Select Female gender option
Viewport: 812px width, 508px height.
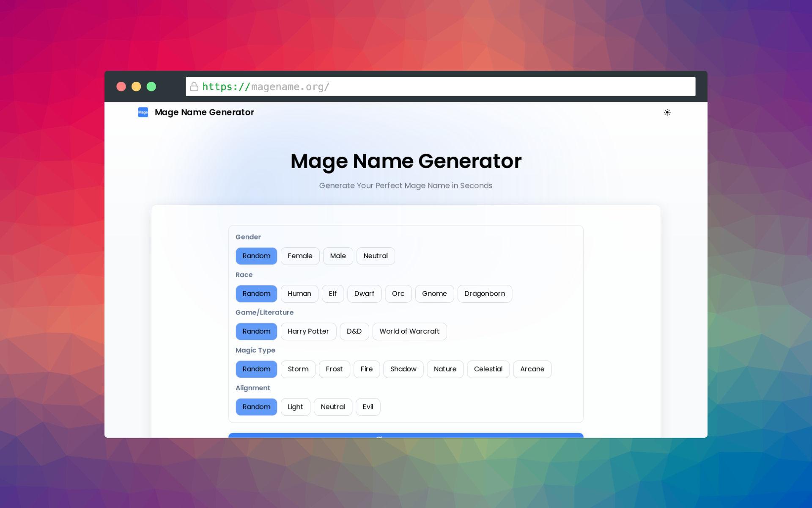300,256
